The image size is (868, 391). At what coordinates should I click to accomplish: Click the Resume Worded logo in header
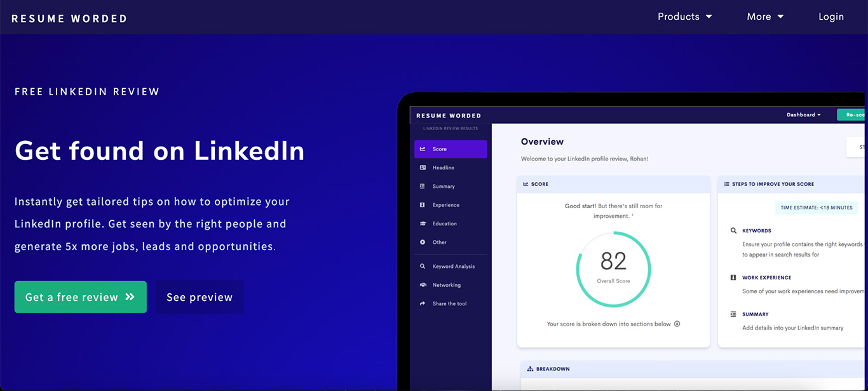[69, 18]
